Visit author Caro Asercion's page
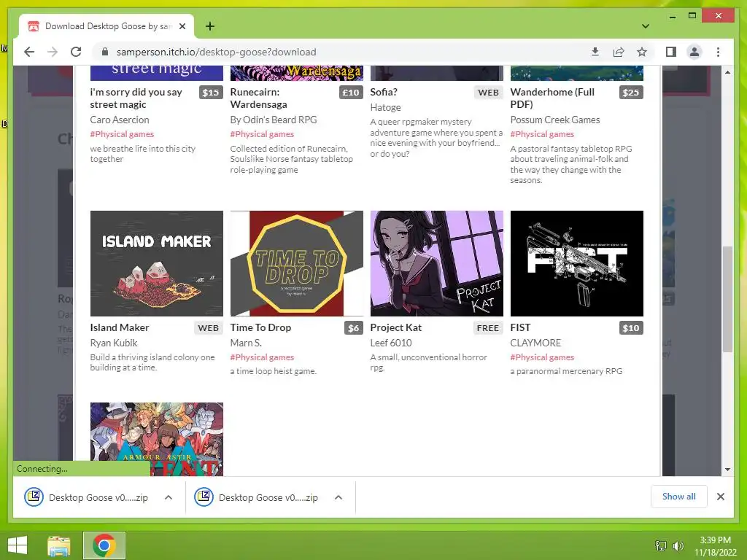747x560 pixels. tap(120, 120)
